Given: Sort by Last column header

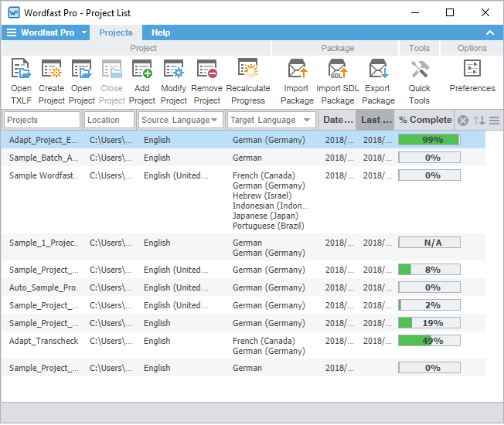Looking at the screenshot, I should click(375, 120).
